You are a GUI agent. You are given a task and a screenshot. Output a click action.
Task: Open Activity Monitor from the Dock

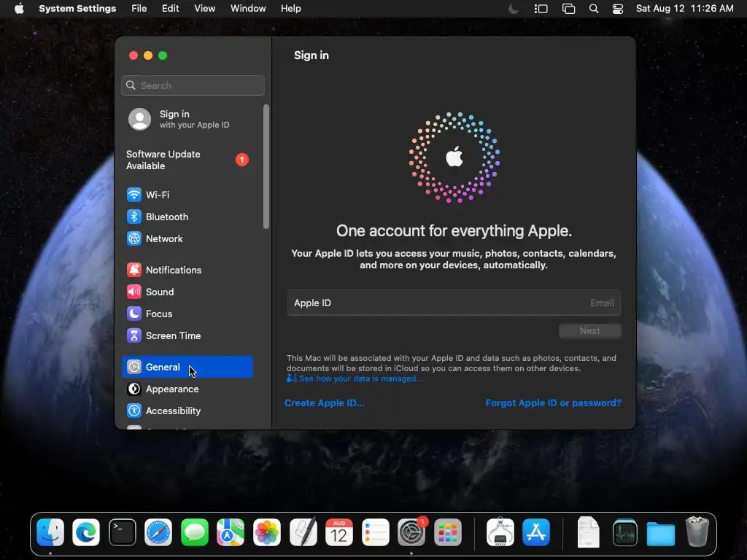point(625,532)
